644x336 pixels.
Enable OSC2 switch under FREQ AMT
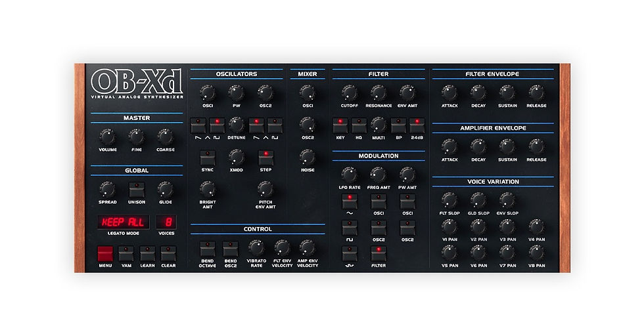coord(379,228)
